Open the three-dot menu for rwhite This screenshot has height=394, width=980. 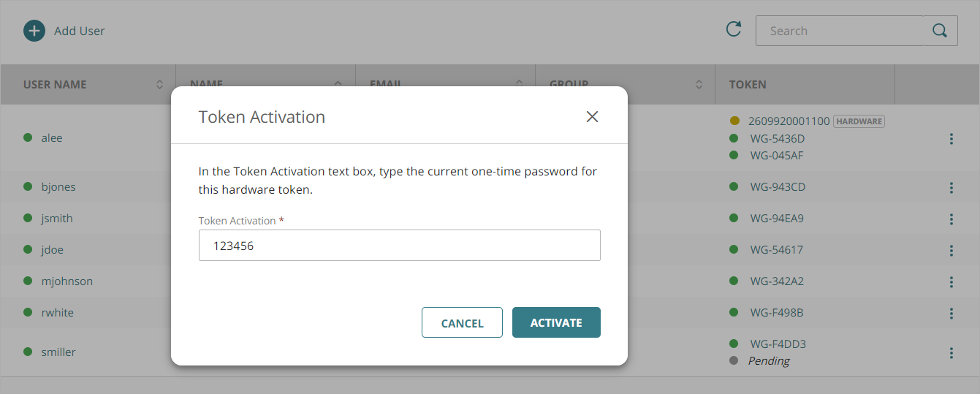pyautogui.click(x=951, y=314)
